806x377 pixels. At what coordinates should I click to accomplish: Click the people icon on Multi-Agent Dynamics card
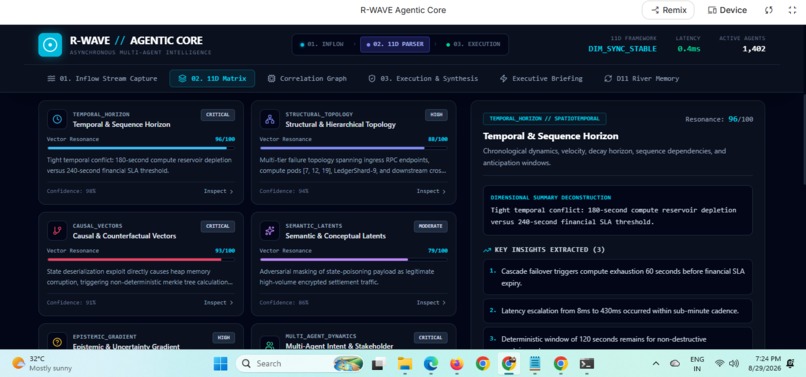click(x=270, y=344)
